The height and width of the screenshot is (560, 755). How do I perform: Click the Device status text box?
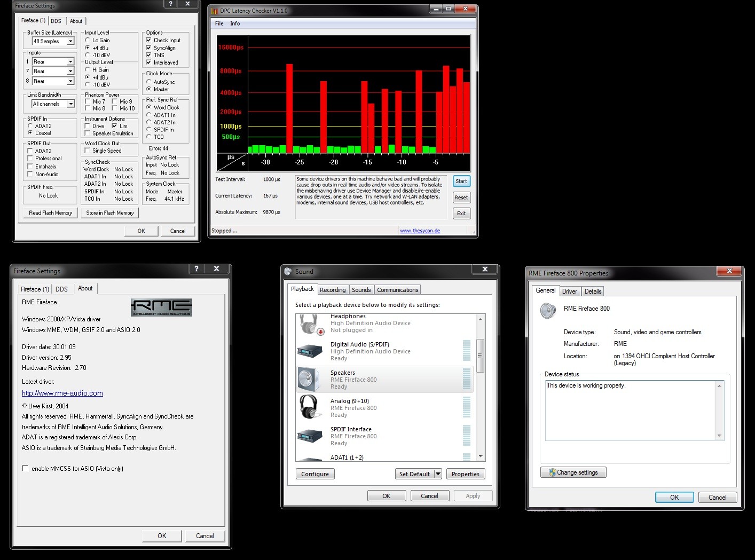click(634, 411)
